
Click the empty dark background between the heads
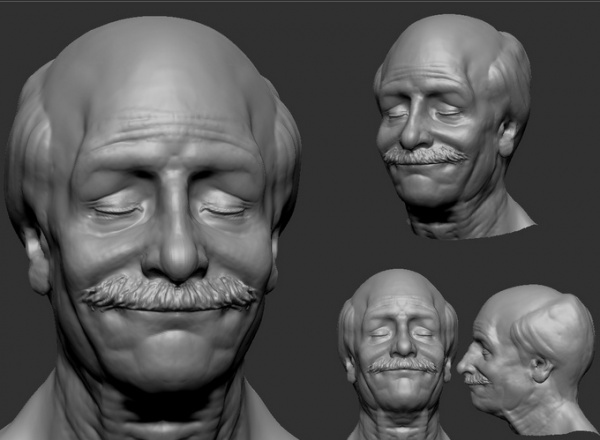pos(330,250)
